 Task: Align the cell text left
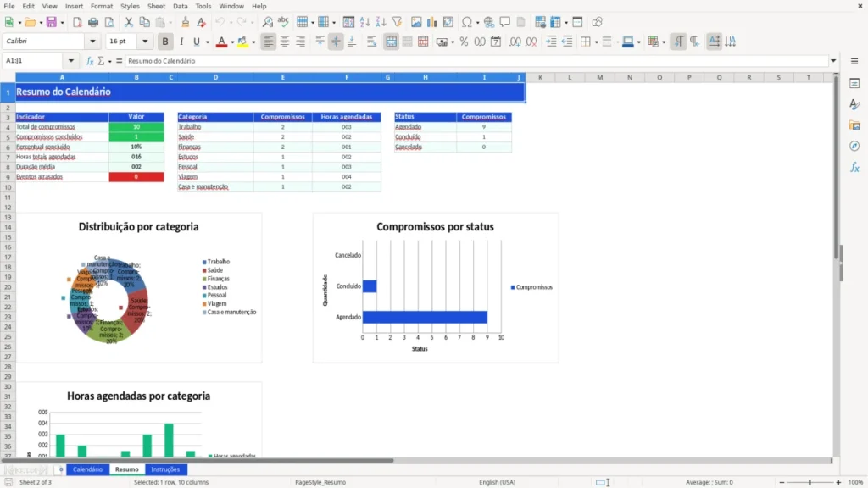click(x=269, y=42)
